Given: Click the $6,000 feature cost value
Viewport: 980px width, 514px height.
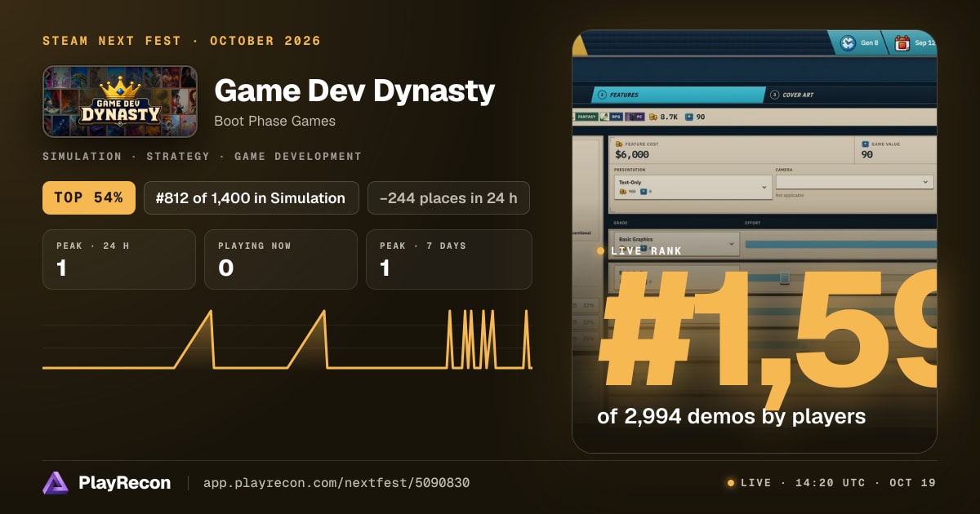Looking at the screenshot, I should click(632, 154).
